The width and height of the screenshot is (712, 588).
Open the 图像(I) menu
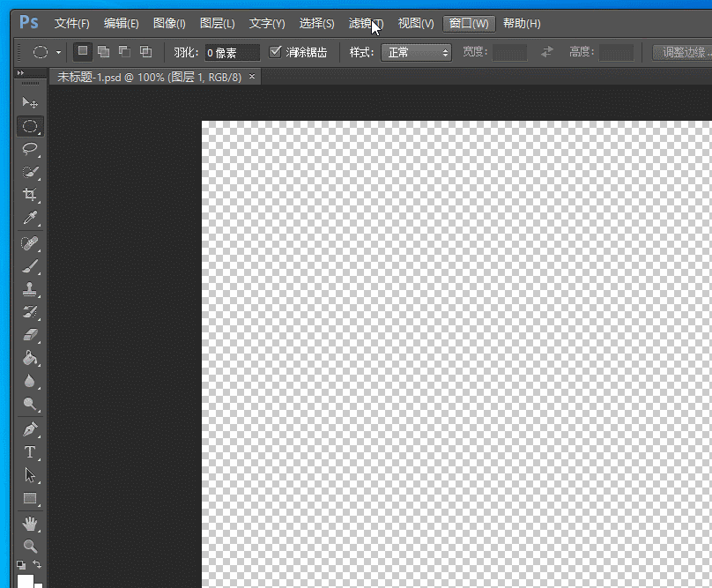[169, 23]
